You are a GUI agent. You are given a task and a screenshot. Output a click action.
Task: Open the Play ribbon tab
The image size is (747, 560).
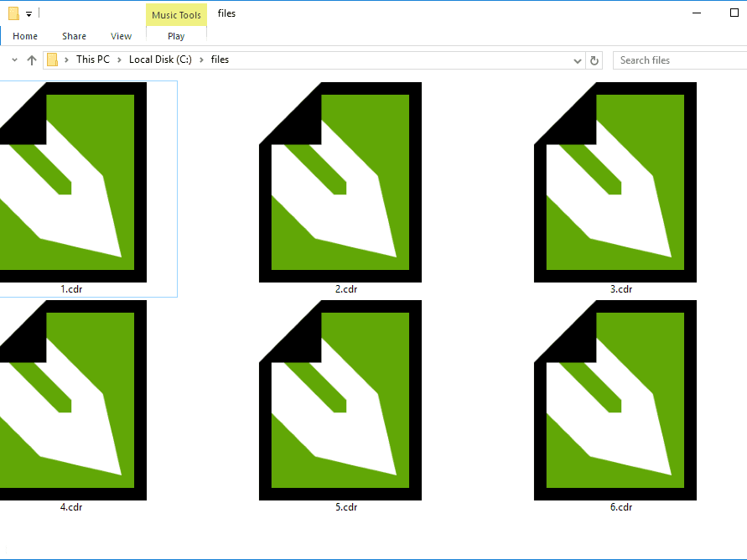(176, 36)
